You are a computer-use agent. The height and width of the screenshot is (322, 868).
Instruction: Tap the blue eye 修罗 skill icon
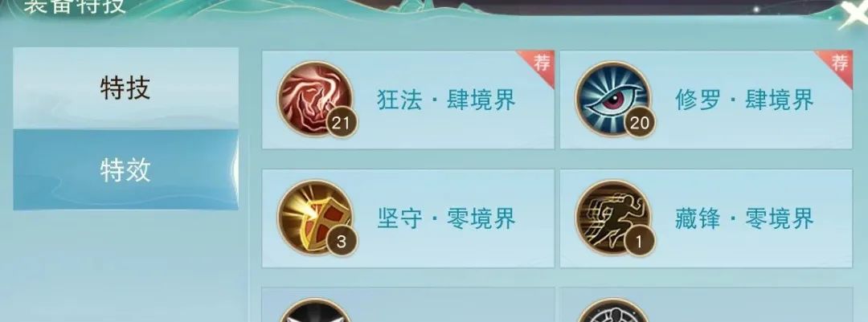coord(612,99)
